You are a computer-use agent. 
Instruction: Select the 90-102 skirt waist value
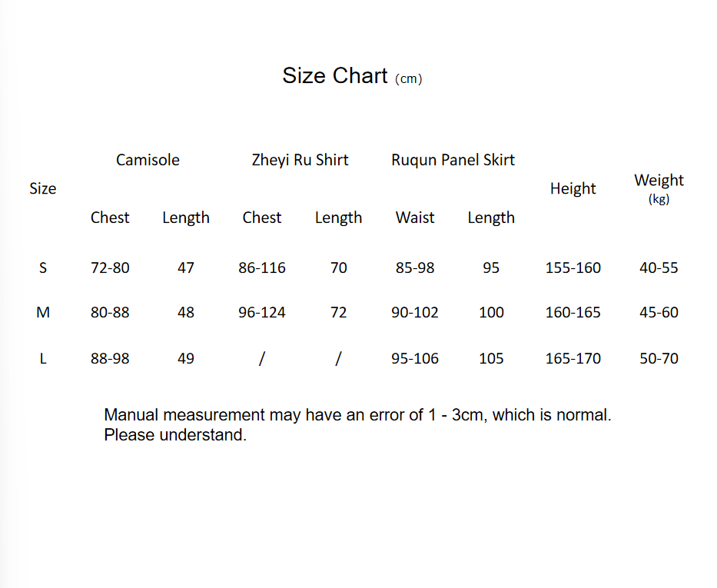(415, 312)
